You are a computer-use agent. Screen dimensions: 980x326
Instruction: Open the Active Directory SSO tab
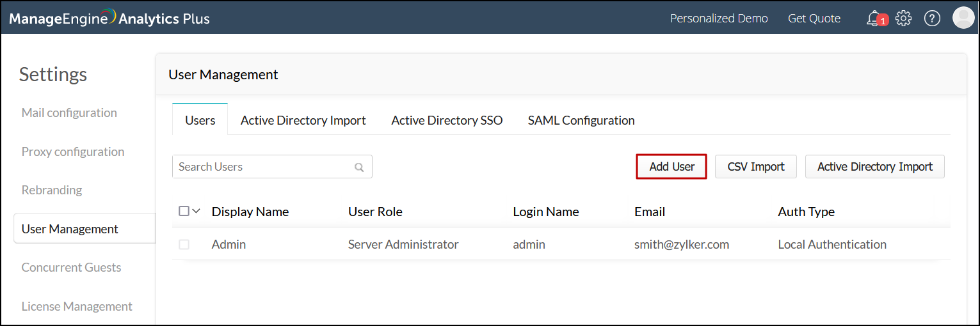click(447, 120)
